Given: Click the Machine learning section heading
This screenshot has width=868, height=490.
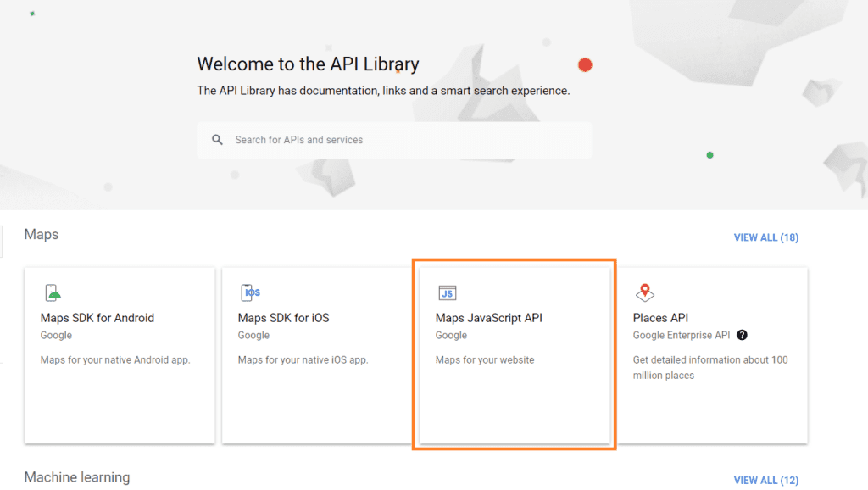Looking at the screenshot, I should pyautogui.click(x=77, y=477).
